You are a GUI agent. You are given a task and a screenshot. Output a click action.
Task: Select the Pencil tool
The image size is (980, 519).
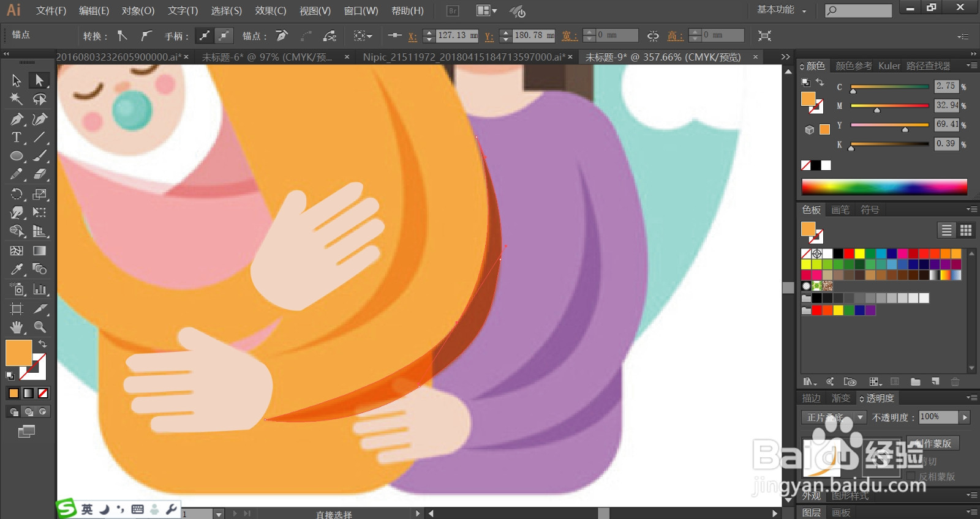point(17,174)
